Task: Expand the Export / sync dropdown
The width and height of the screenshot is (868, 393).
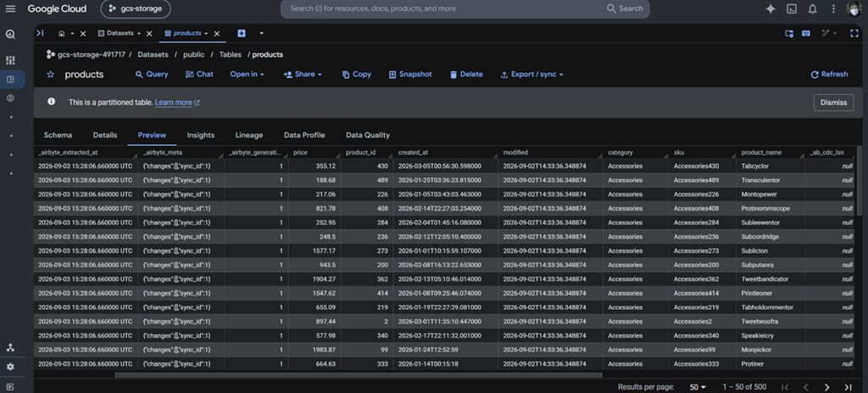Action: [x=532, y=75]
